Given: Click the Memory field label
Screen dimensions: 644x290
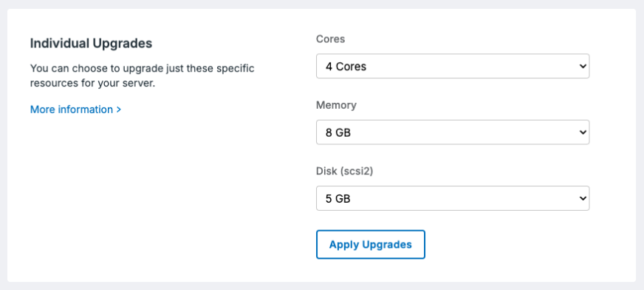Looking at the screenshot, I should 336,105.
